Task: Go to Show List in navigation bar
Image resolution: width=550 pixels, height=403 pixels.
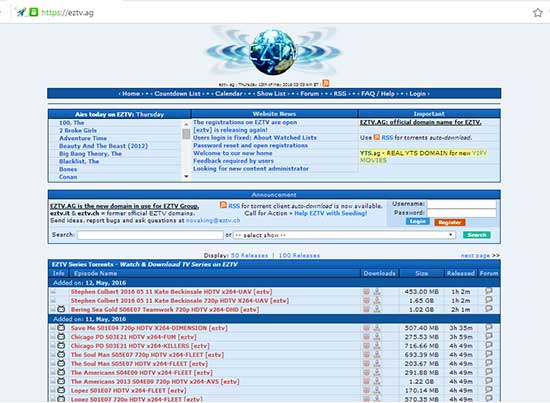Action: (x=271, y=94)
